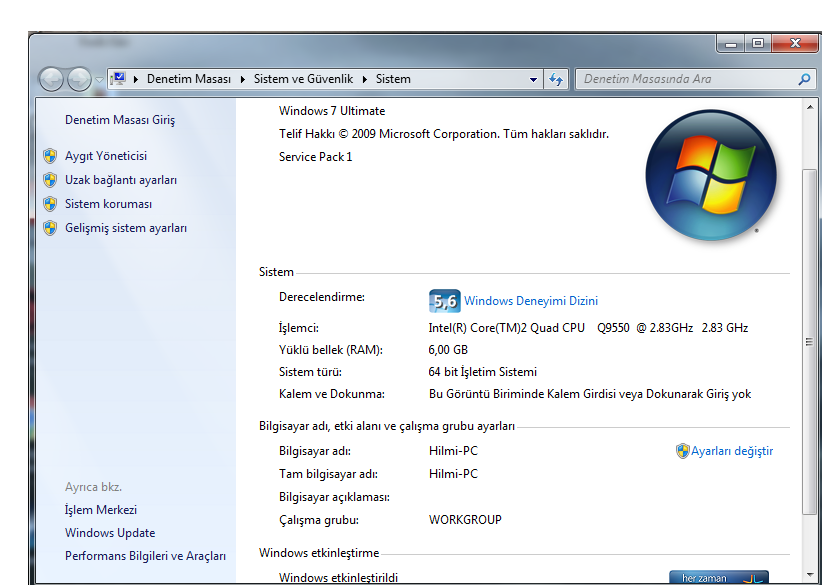
Task: Open the address bar history dropdown arrow
Action: click(x=534, y=79)
